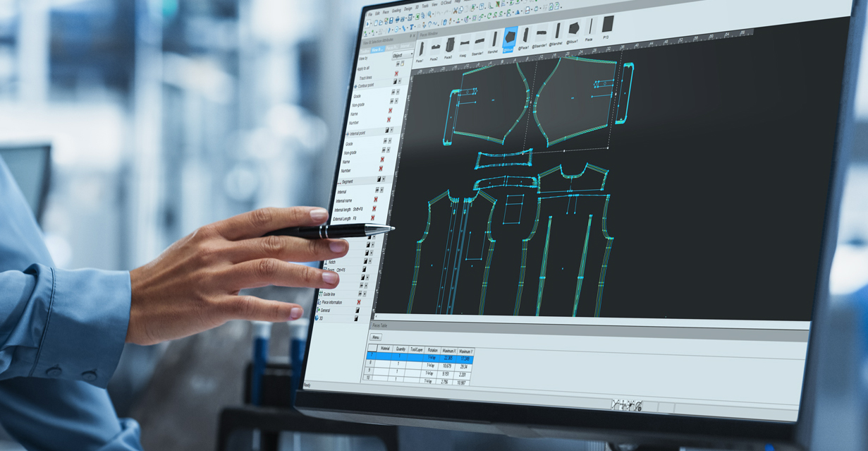Click the Material column header
The width and height of the screenshot is (868, 451).
[385, 349]
